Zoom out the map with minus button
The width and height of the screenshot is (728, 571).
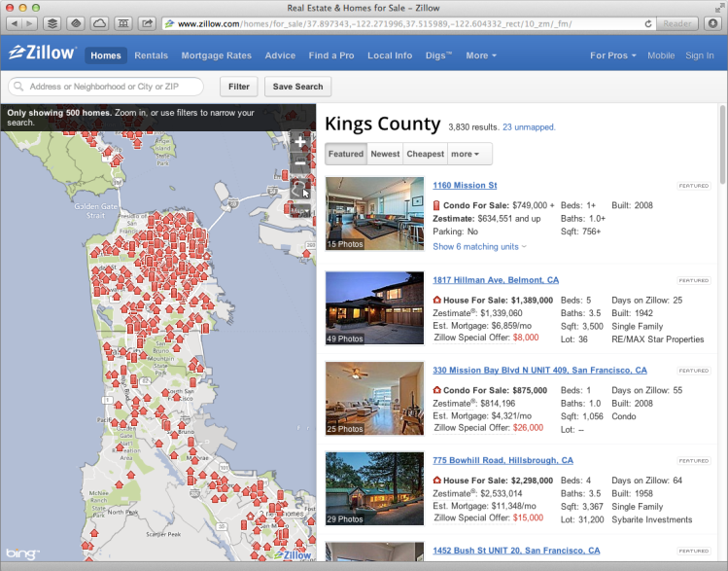point(300,163)
